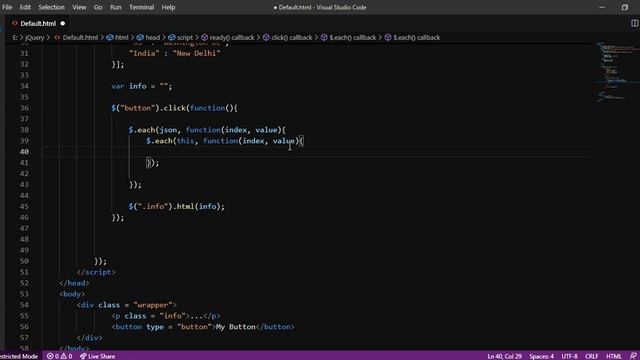The height and width of the screenshot is (360, 640).
Task: Click the Ln 40, Col 29 indicator
Action: point(504,356)
